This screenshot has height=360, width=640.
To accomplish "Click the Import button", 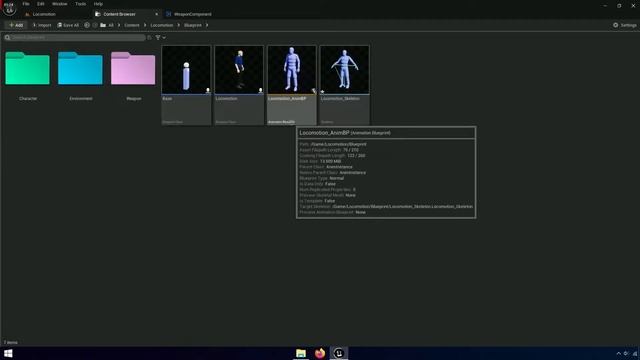I will click(42, 25).
